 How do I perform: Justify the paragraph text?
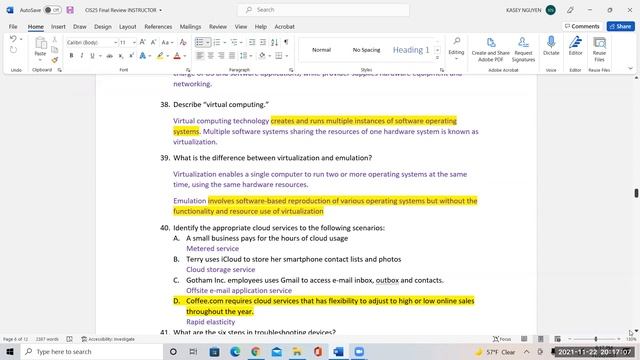pyautogui.click(x=232, y=56)
